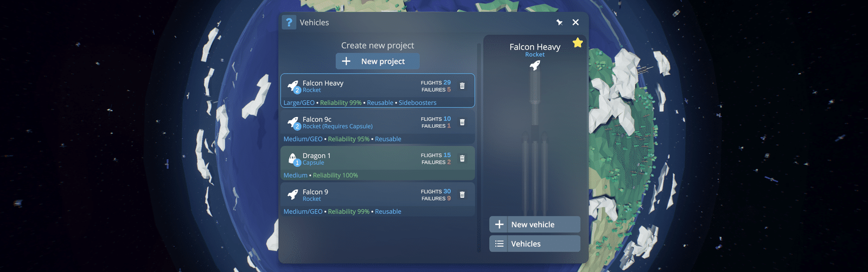Click rocket icon under Falcon Heavy preview title
The height and width of the screenshot is (272, 868).
point(535,66)
